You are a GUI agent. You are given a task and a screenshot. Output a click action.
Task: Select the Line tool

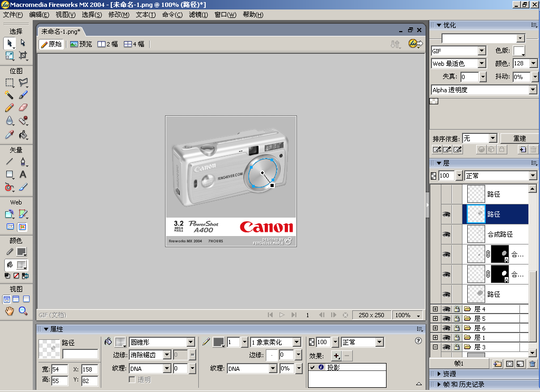[9, 161]
